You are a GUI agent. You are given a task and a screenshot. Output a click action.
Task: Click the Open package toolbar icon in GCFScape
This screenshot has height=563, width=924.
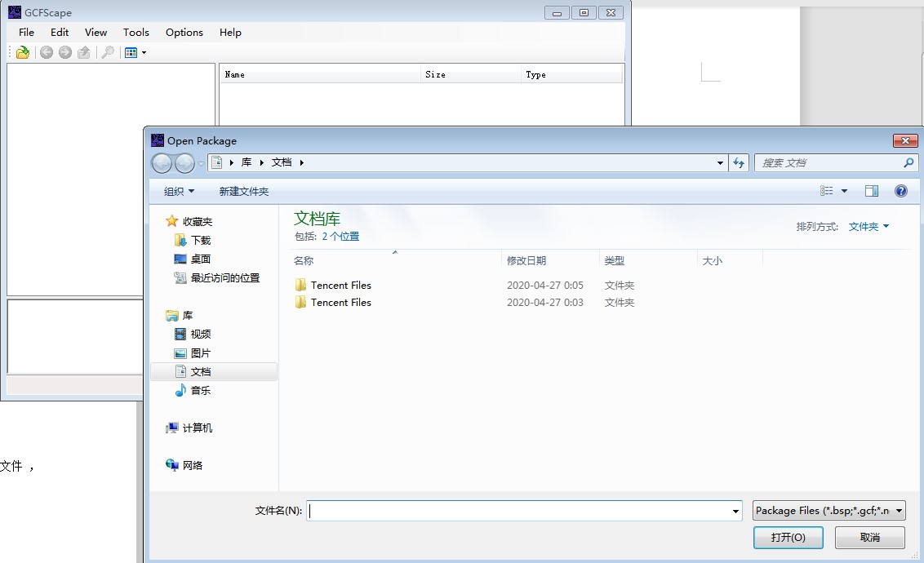[23, 52]
